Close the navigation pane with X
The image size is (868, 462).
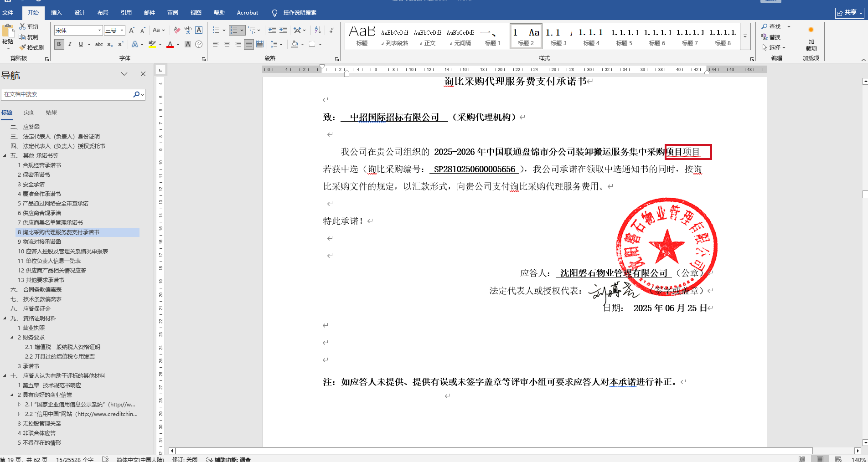click(x=143, y=74)
